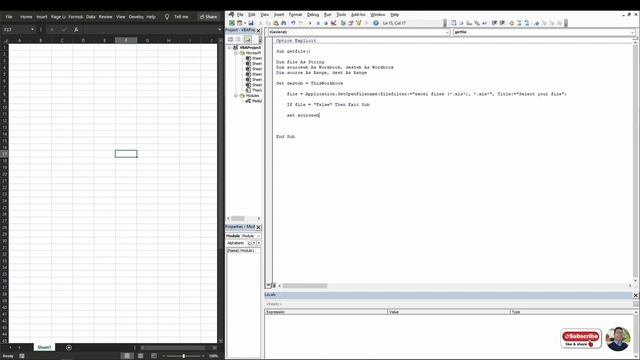Open the VBA Run menu
Screen dimensions: 640x360
tap(327, 15)
